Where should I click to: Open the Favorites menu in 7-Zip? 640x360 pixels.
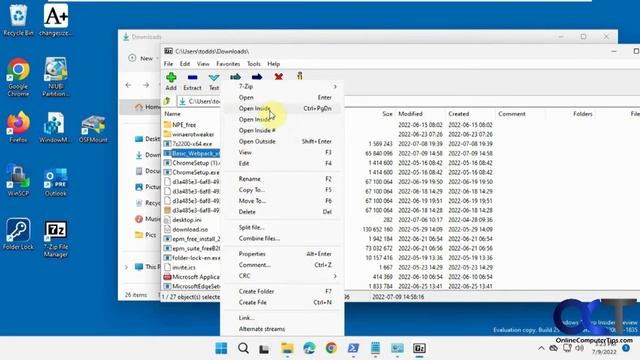(x=228, y=64)
